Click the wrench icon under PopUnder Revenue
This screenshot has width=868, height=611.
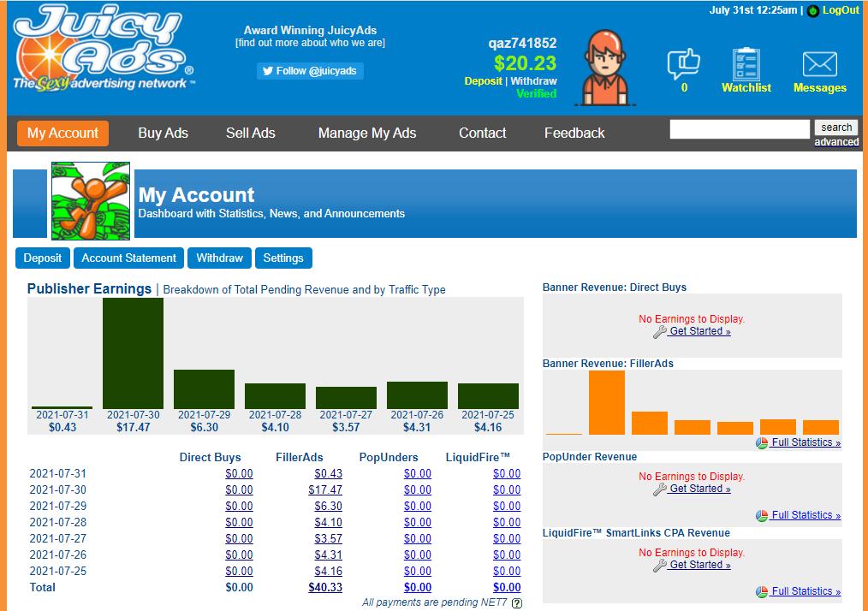pyautogui.click(x=659, y=489)
